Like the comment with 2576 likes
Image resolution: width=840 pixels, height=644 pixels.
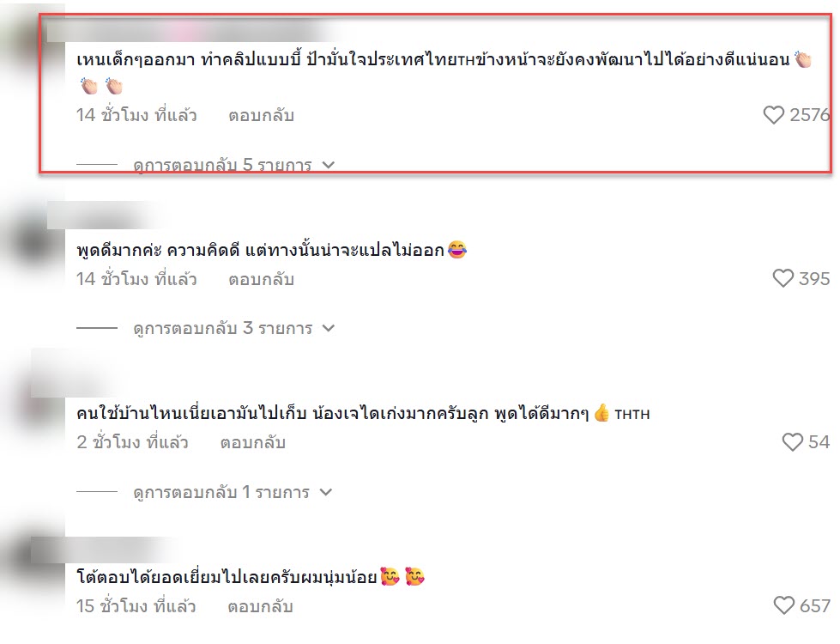click(x=773, y=115)
